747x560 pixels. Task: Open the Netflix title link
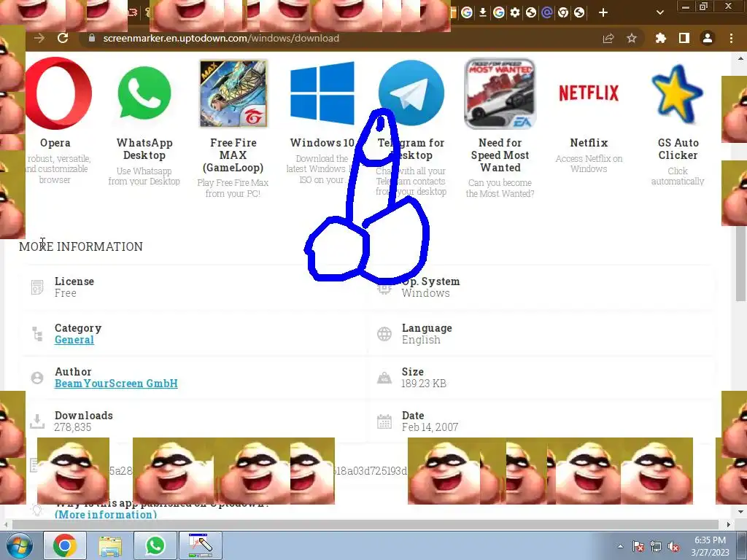589,143
